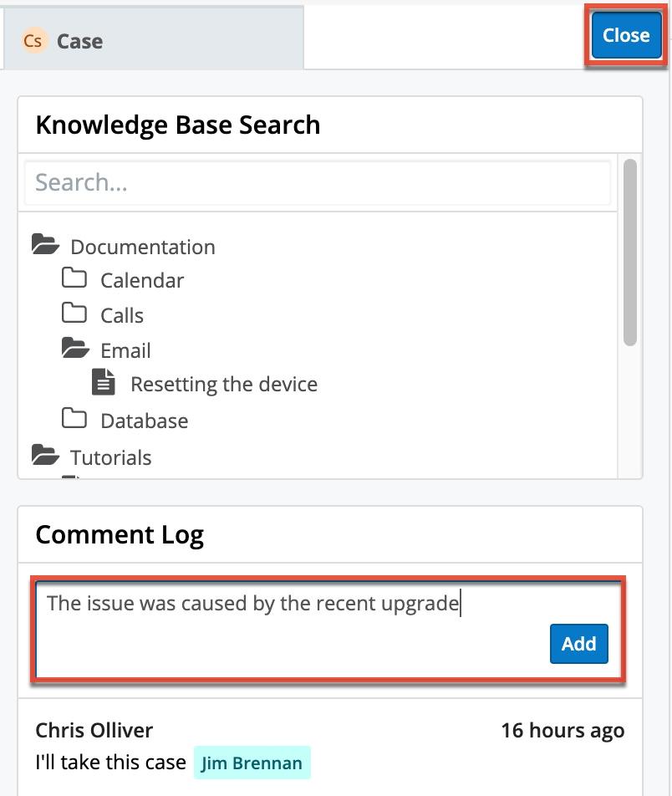The width and height of the screenshot is (672, 796).
Task: Click the folder icon next to Database
Action: pos(74,418)
